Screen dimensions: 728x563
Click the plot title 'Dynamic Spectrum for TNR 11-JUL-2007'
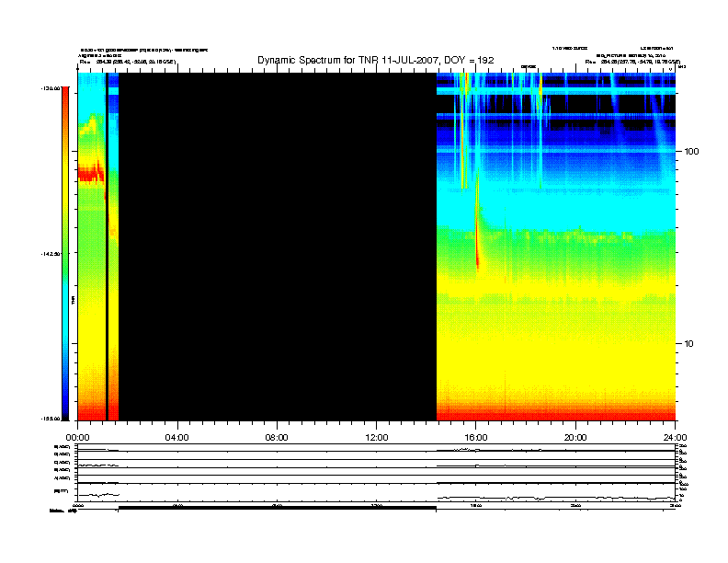tap(375, 61)
